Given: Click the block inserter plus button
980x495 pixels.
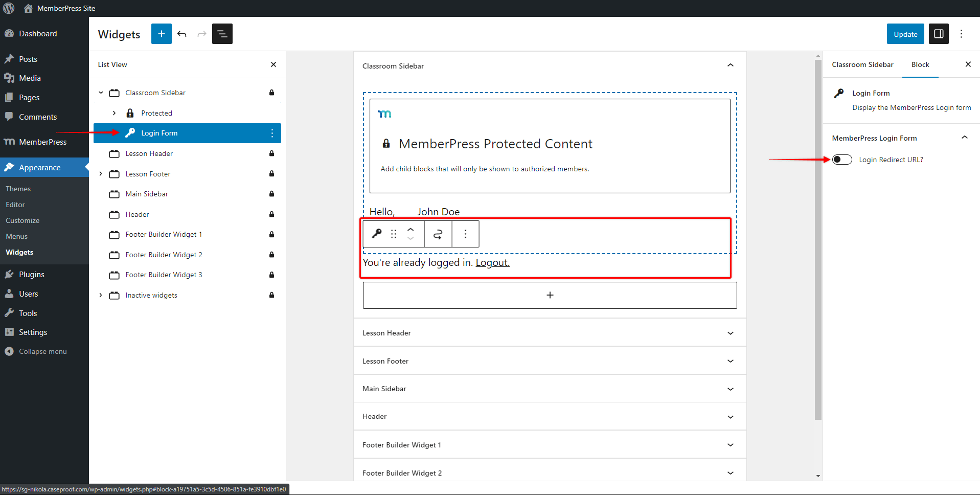Looking at the screenshot, I should tap(162, 34).
